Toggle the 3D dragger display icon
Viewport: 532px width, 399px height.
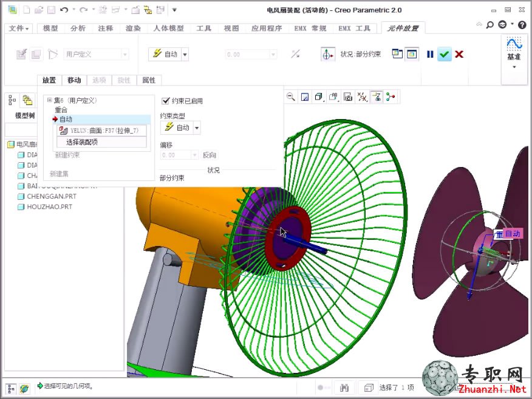327,54
